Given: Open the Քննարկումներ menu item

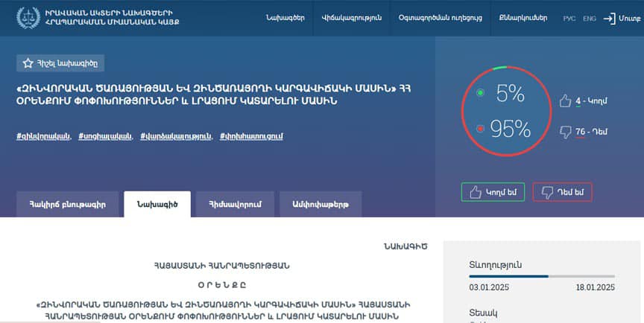Looking at the screenshot, I should pos(513,18).
